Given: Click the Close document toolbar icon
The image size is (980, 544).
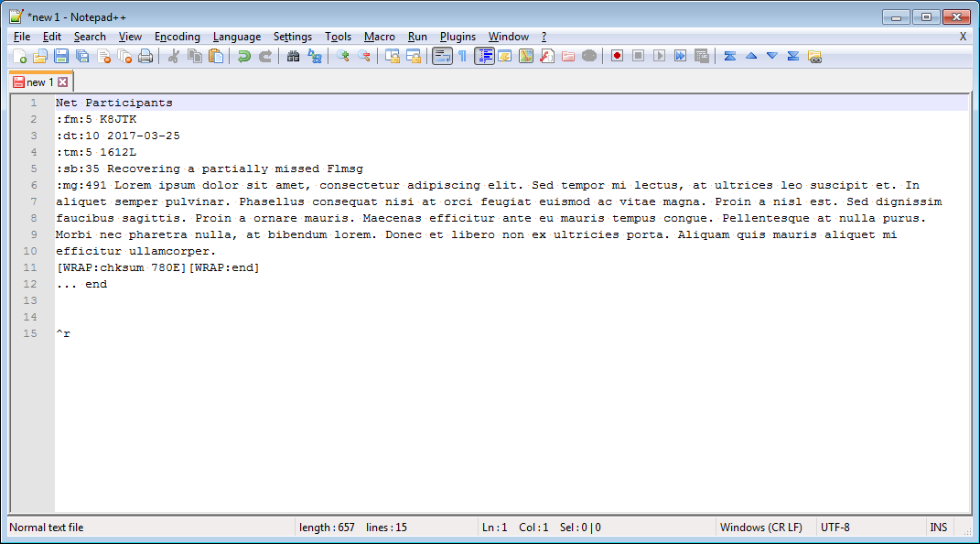Looking at the screenshot, I should pyautogui.click(x=103, y=56).
